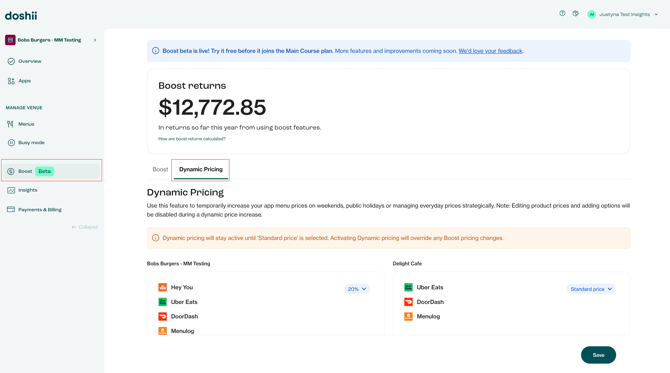This screenshot has height=373, width=670.
Task: Open the help question mark icon
Action: 562,14
